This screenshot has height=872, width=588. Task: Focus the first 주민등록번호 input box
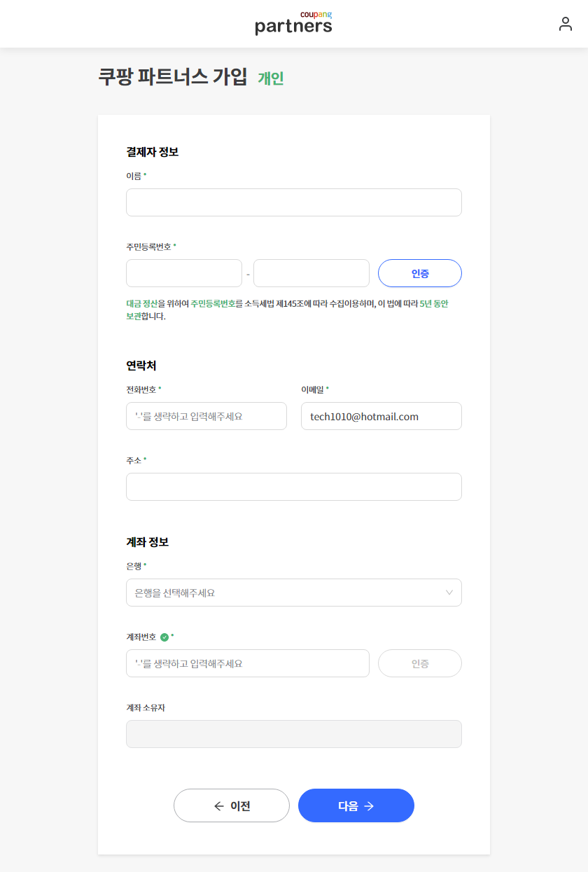184,273
